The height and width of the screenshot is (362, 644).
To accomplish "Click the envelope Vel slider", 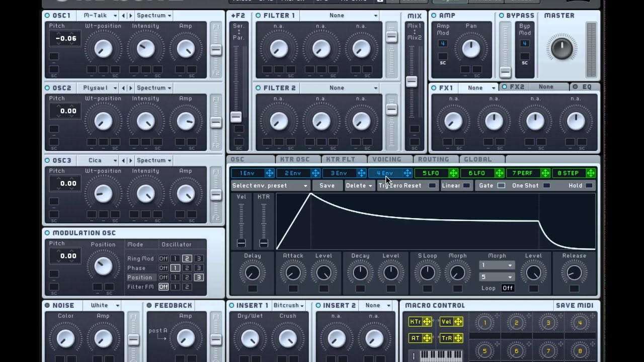I will (x=241, y=243).
